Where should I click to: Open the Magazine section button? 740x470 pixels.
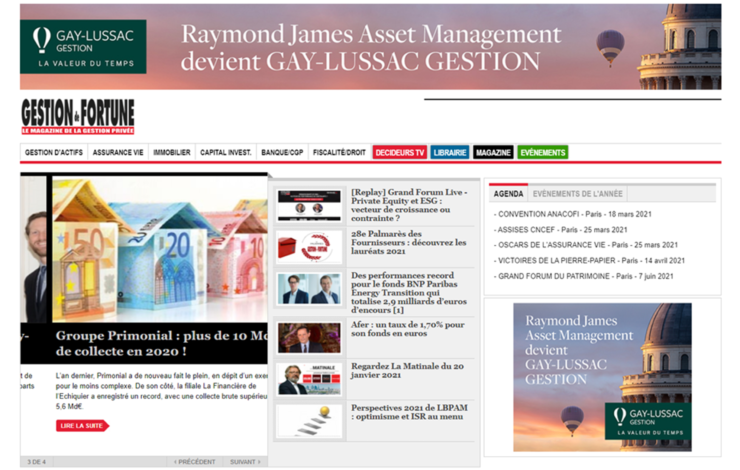[493, 152]
